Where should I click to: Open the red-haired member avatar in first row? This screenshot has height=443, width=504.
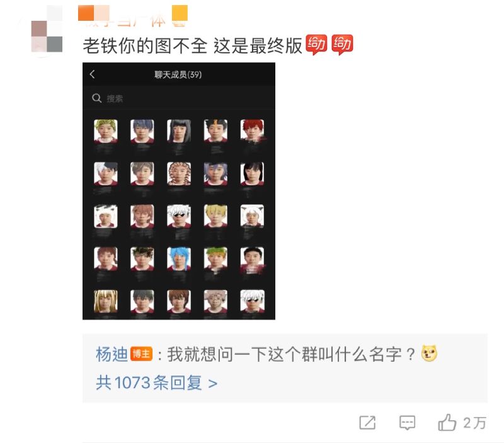tap(253, 131)
